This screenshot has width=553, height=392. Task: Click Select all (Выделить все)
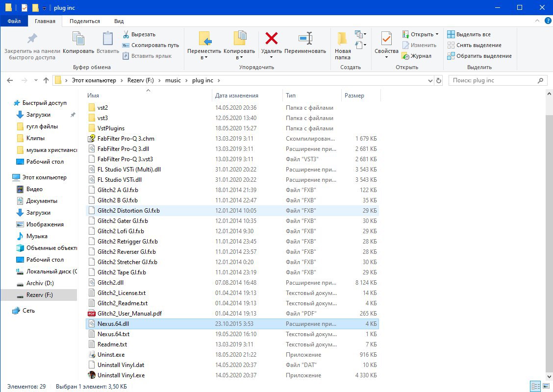[x=469, y=34]
